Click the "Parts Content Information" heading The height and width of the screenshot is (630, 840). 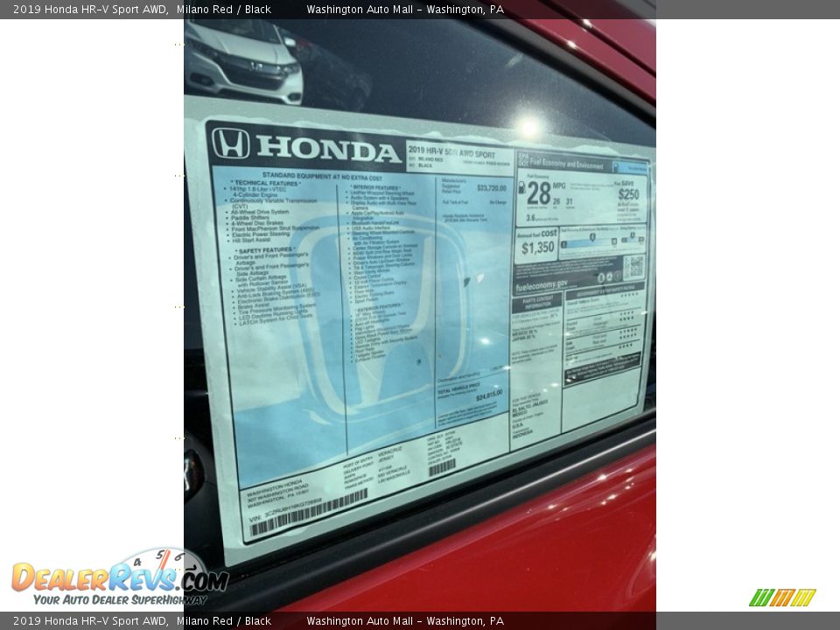536,303
